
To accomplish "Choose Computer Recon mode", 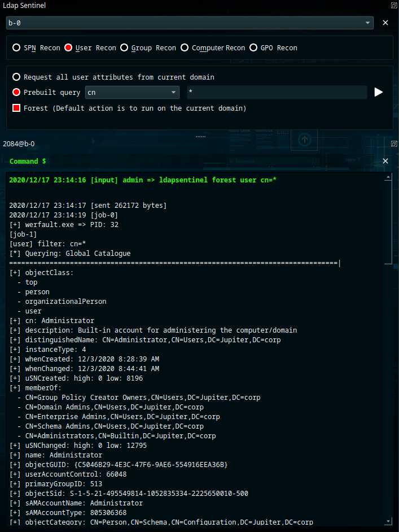I will click(x=185, y=48).
